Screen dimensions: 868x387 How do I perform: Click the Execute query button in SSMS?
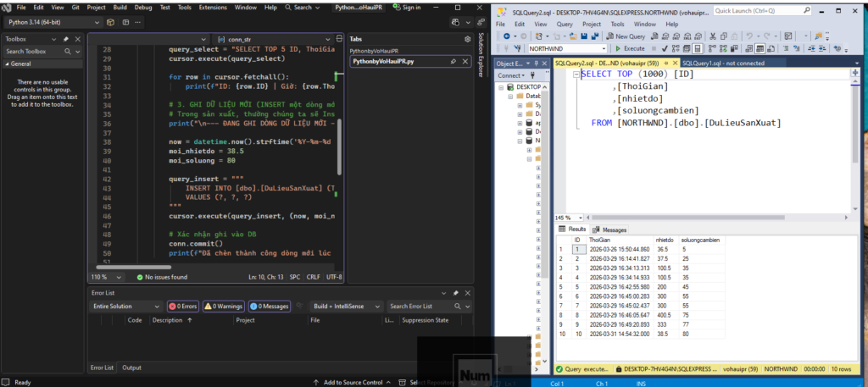631,49
